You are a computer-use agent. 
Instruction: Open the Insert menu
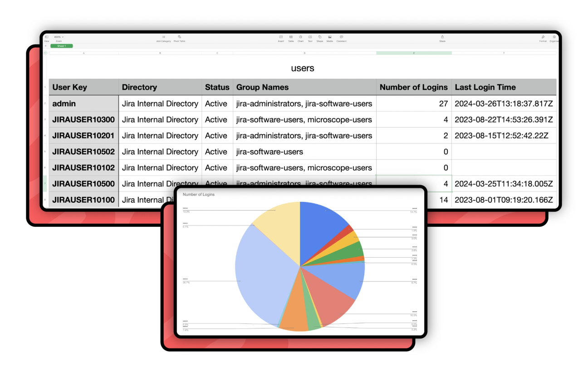[281, 37]
